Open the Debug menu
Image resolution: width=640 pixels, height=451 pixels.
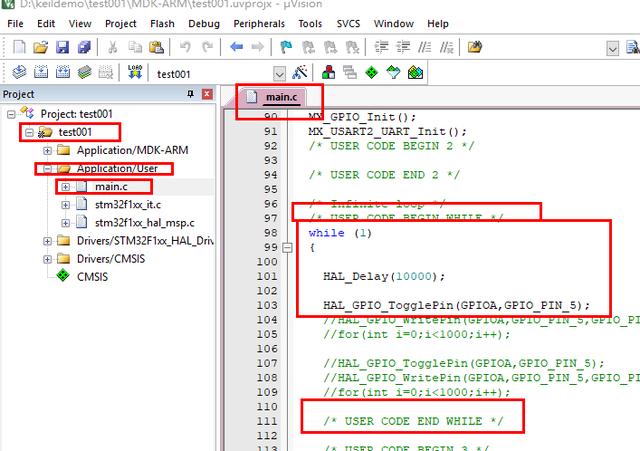(204, 24)
